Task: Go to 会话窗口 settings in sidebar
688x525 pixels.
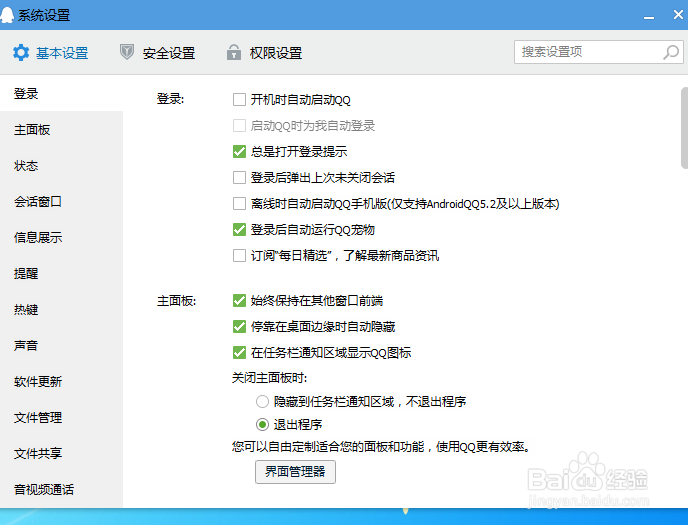Action: click(38, 202)
